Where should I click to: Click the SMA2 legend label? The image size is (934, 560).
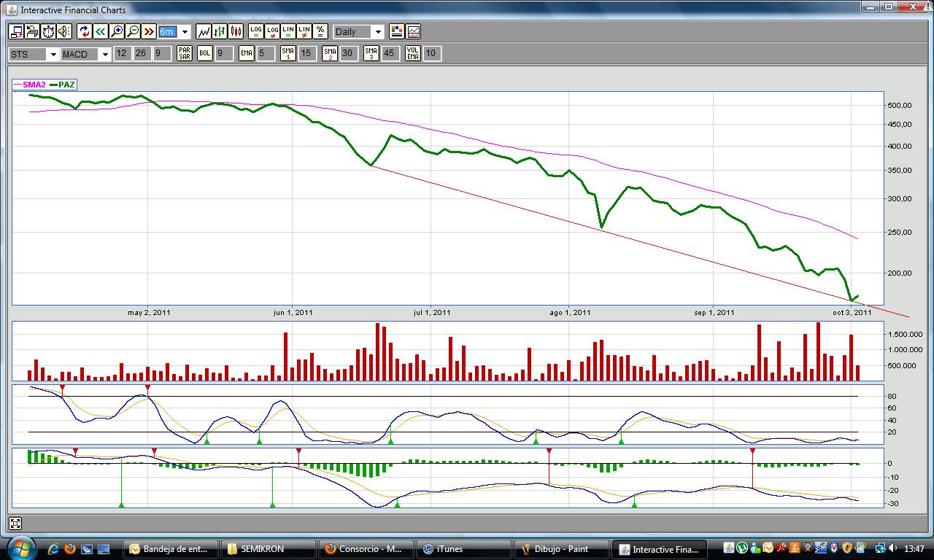34,85
